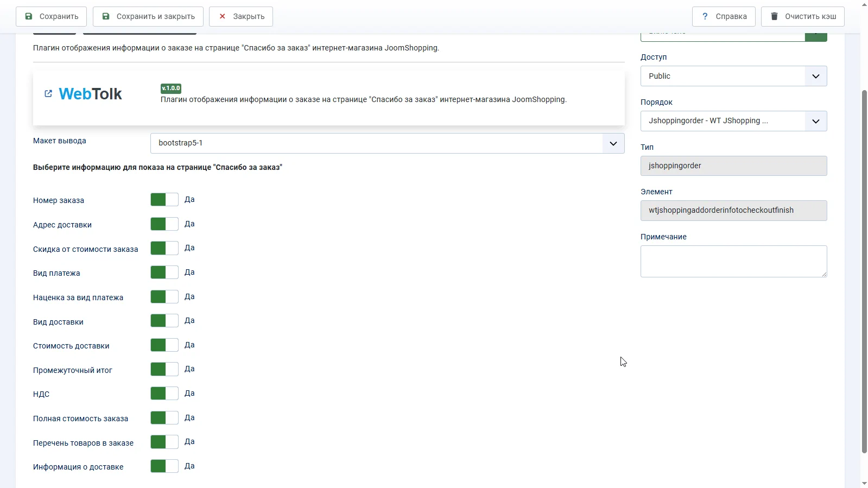Click the Help question mark icon
The width and height of the screenshot is (868, 488).
tap(705, 16)
